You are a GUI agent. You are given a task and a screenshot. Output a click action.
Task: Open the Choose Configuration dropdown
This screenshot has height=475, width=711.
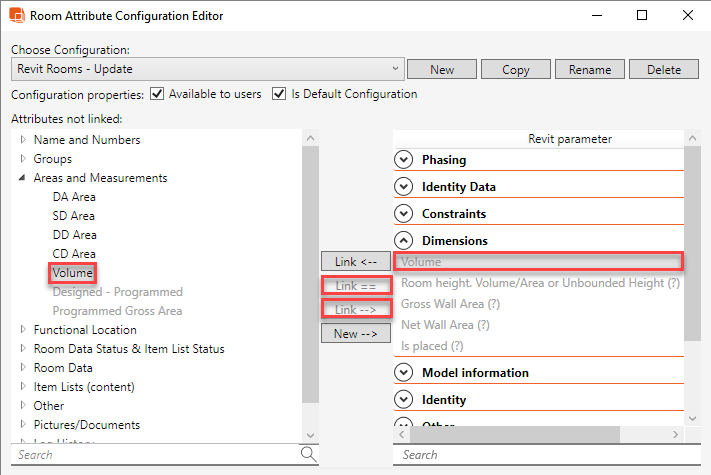(396, 69)
